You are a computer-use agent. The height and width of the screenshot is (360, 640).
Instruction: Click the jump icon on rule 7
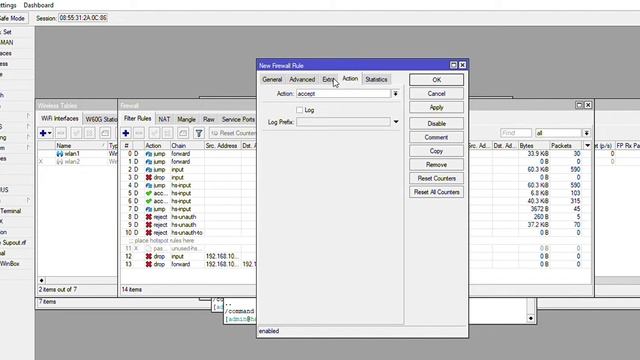pyautogui.click(x=149, y=209)
